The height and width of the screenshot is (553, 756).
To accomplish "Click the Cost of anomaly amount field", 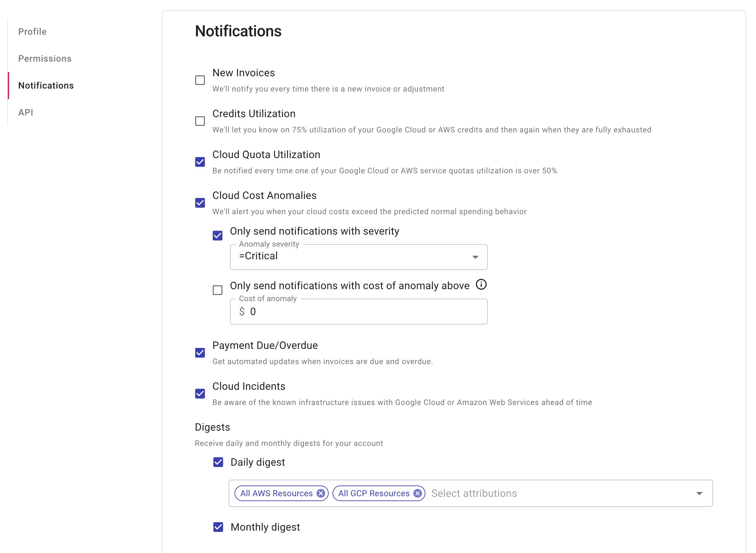I will (365, 312).
